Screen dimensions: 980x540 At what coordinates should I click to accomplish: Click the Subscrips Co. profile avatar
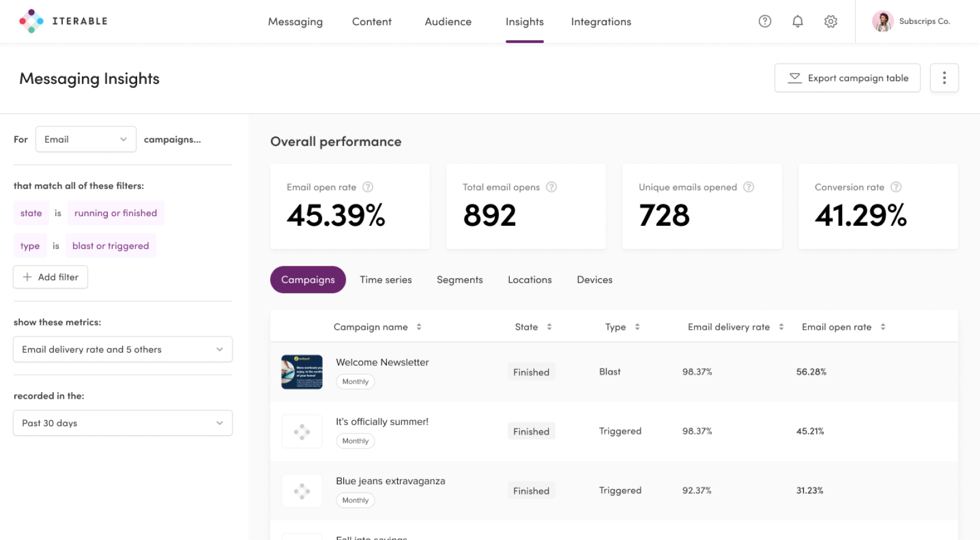click(882, 22)
